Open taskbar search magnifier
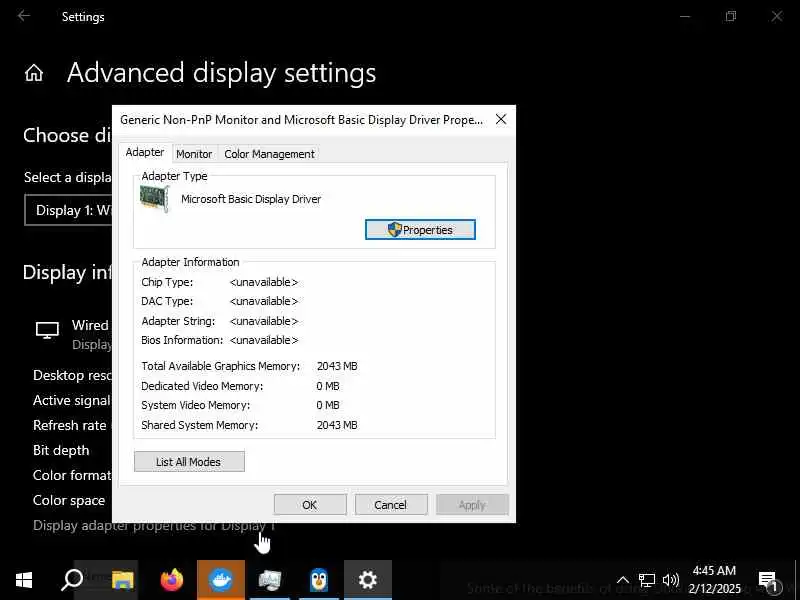 [x=72, y=580]
